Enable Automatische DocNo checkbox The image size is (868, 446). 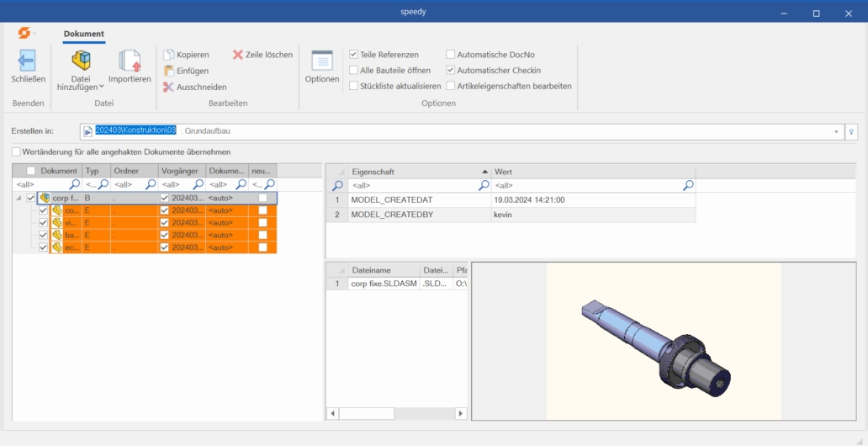451,55
